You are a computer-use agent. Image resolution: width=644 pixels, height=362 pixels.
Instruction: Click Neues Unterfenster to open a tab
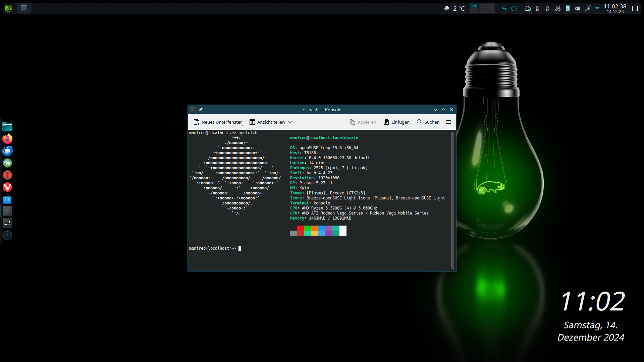pyautogui.click(x=218, y=122)
